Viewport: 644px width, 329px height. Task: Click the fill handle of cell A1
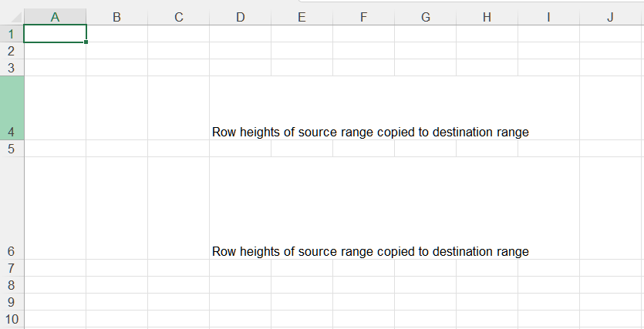tap(86, 42)
